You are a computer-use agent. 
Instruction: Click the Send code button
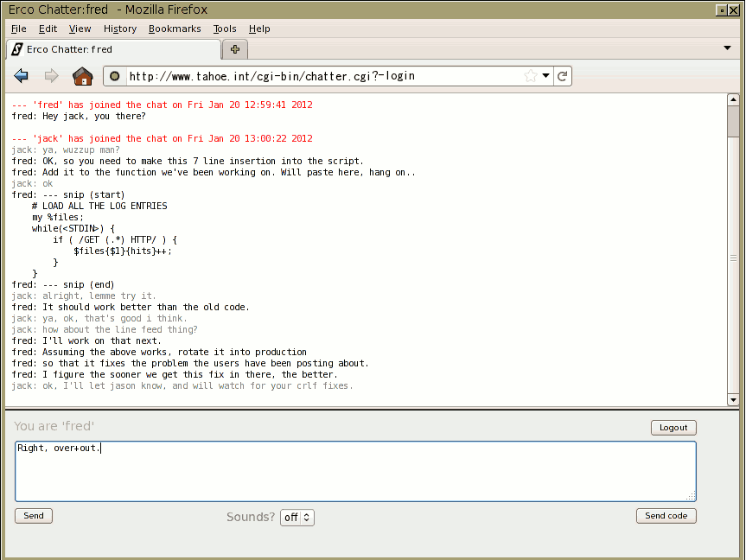tap(666, 516)
